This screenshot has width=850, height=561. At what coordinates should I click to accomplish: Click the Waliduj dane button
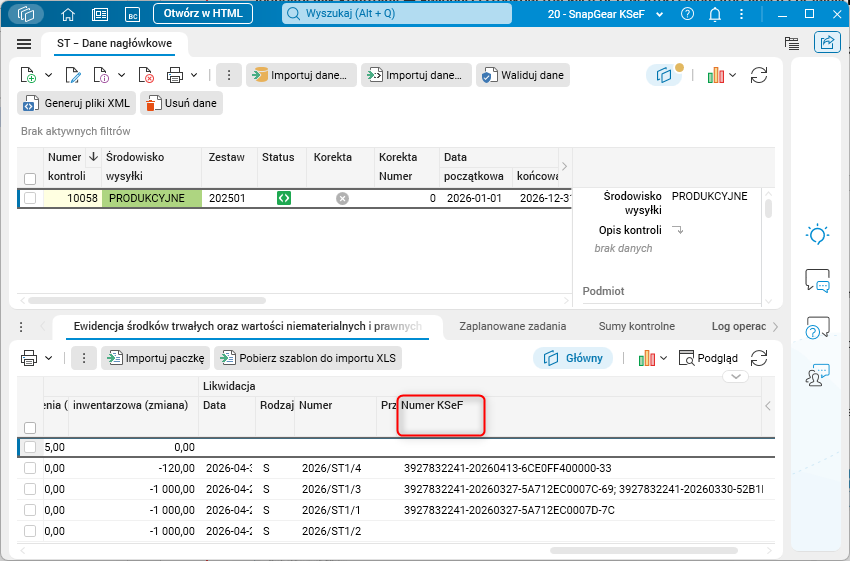[523, 75]
